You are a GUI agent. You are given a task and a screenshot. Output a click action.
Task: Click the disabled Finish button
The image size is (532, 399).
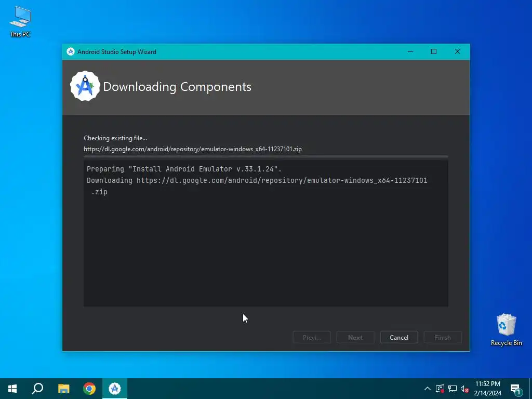point(443,337)
